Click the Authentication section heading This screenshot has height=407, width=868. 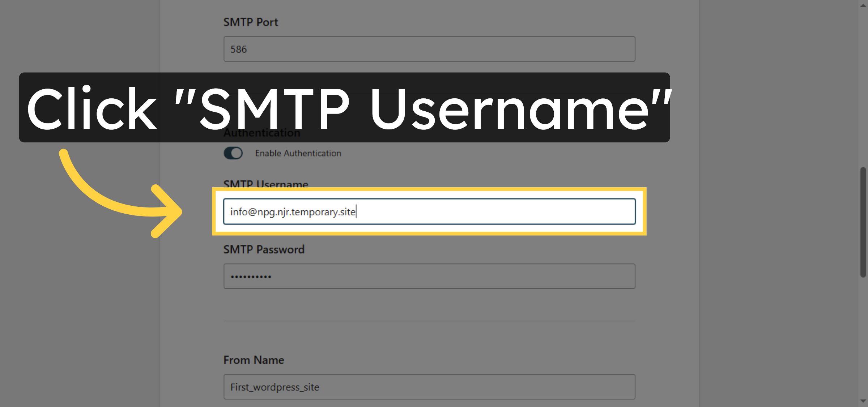pyautogui.click(x=261, y=132)
